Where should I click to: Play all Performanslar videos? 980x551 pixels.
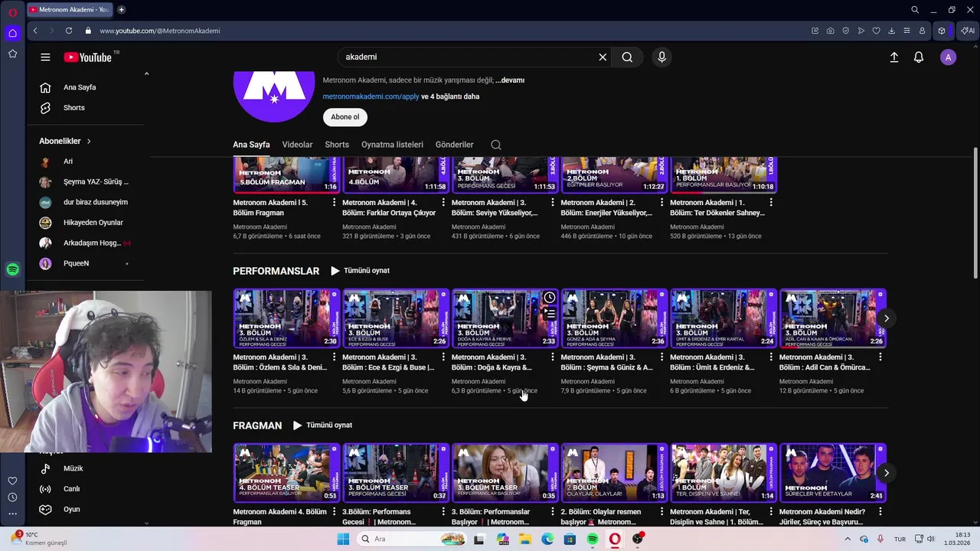pyautogui.click(x=360, y=271)
